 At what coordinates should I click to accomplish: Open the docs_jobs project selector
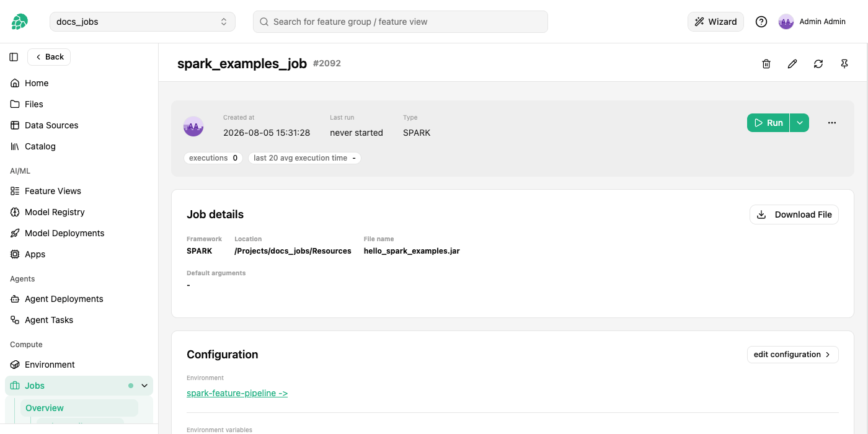143,22
